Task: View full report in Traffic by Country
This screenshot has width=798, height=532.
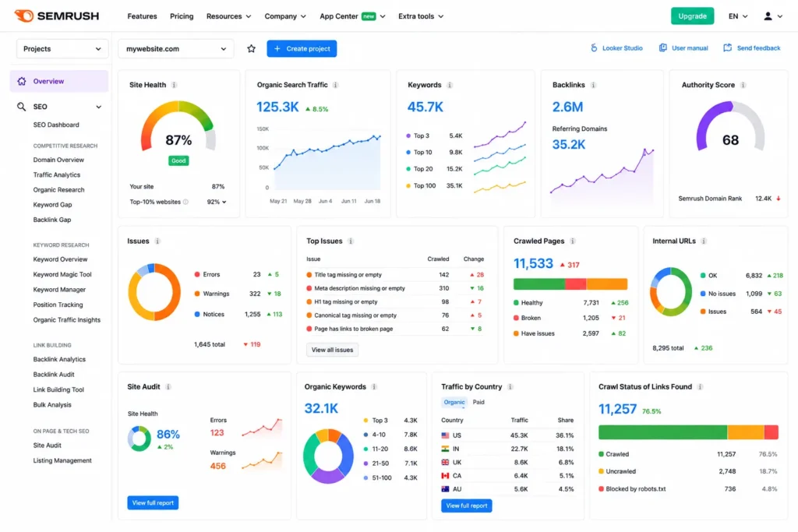Action: click(466, 506)
